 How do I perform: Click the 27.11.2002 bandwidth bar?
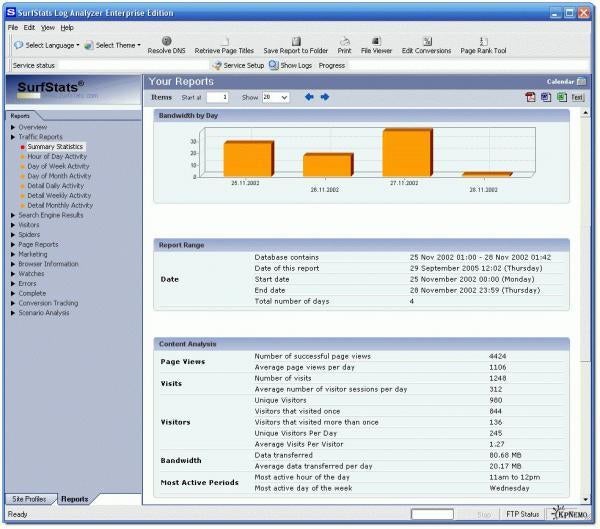(x=408, y=153)
